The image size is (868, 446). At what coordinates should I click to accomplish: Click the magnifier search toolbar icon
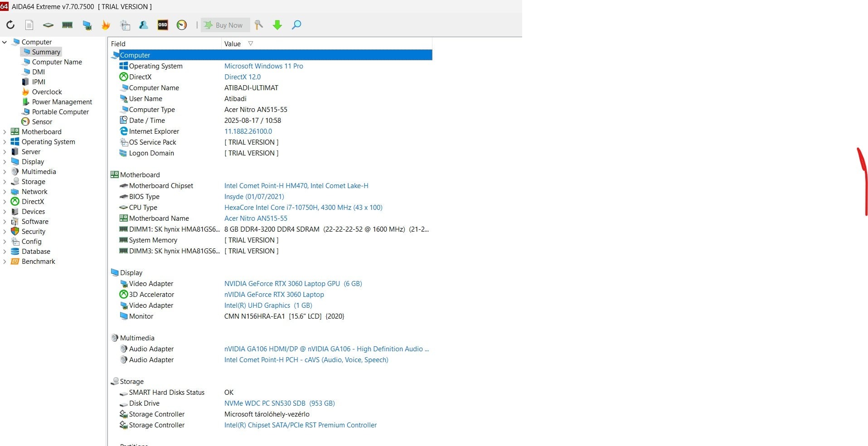pyautogui.click(x=296, y=25)
